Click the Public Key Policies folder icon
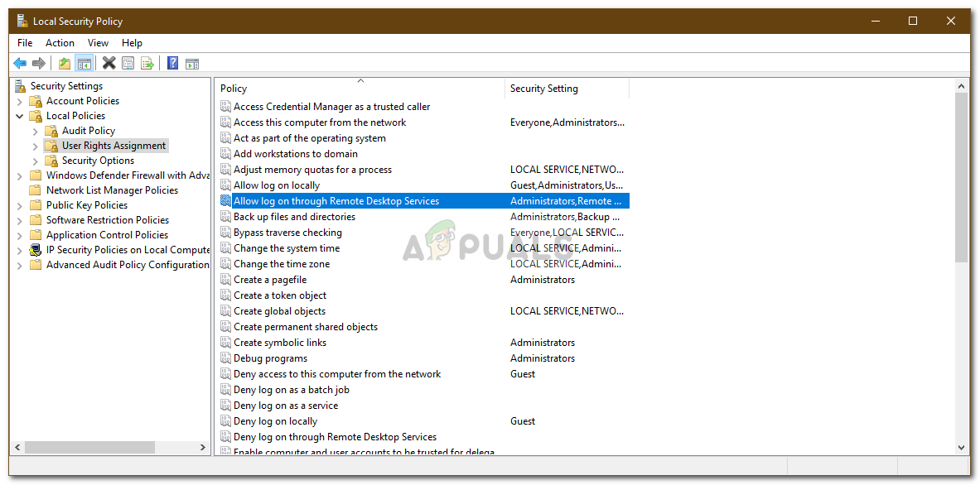Image resolution: width=980 pixels, height=485 pixels. [36, 204]
